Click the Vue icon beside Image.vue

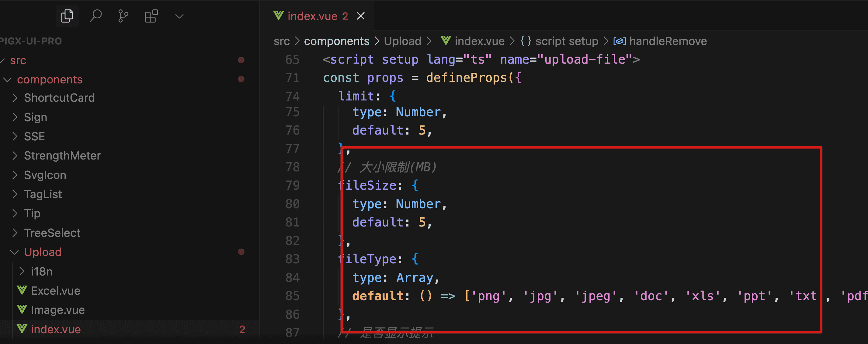[x=22, y=310]
